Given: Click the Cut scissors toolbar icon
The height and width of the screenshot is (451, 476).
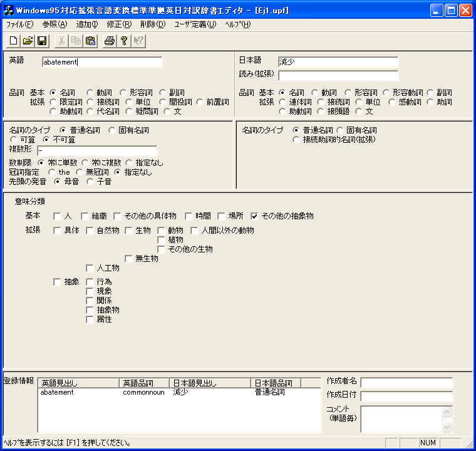Looking at the screenshot, I should click(61, 41).
